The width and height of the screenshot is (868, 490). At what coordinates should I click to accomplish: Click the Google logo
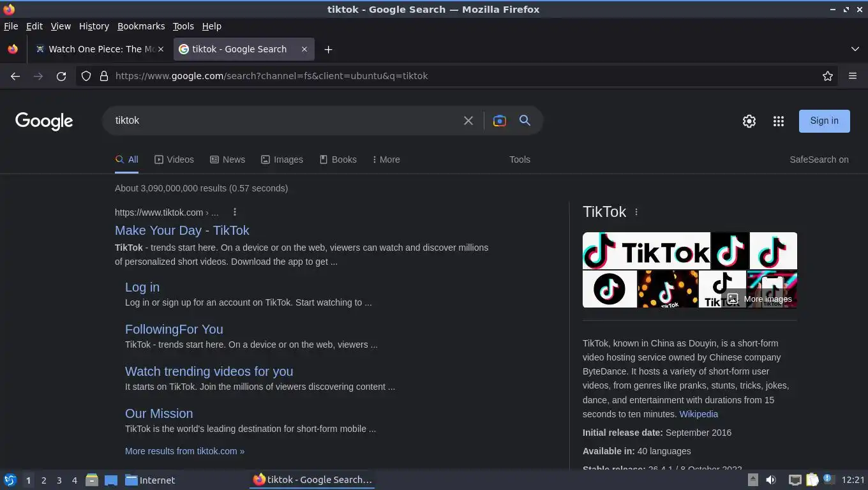tap(44, 121)
